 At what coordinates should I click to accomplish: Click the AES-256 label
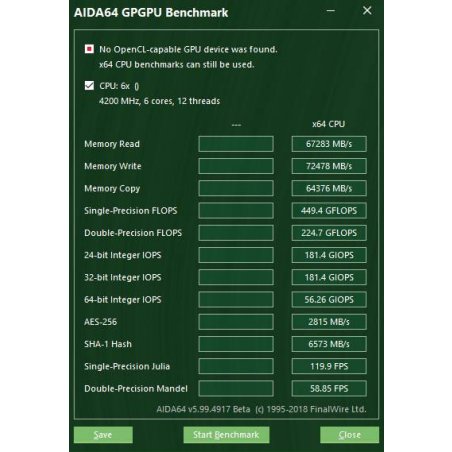[x=101, y=322]
